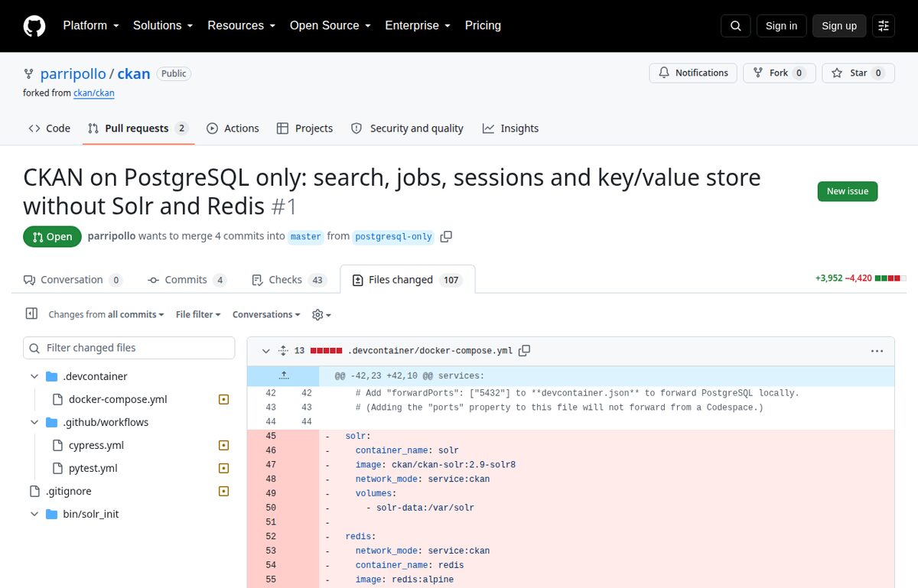Open the Enterprise menu
Viewport: 918px width, 588px height.
click(418, 25)
